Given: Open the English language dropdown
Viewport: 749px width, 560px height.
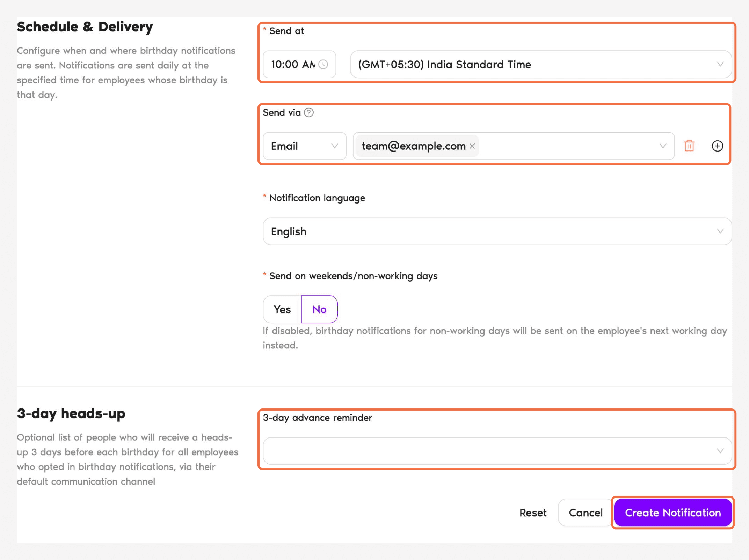Looking at the screenshot, I should coord(497,231).
